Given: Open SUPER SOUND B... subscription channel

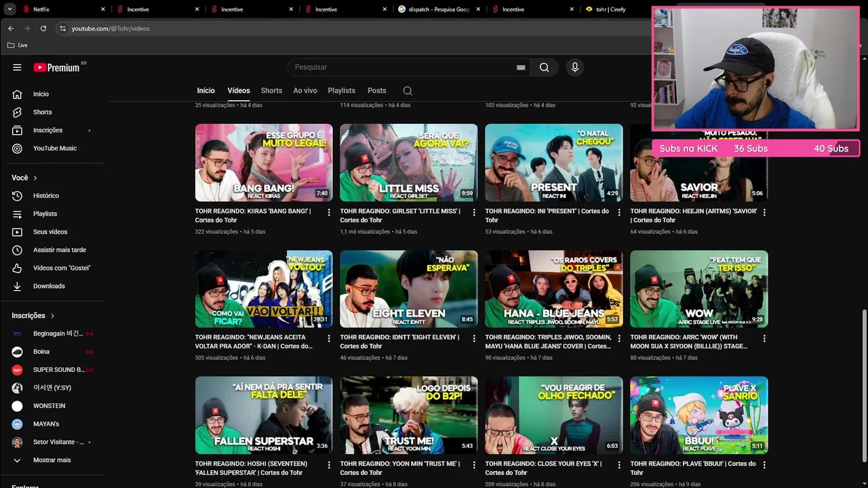Looking at the screenshot, I should click(x=52, y=370).
